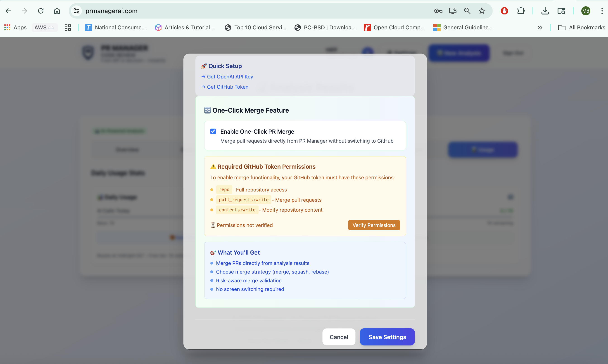This screenshot has width=608, height=364.
Task: Uncheck Enable One-Click PR Merge checkbox
Action: click(x=213, y=131)
